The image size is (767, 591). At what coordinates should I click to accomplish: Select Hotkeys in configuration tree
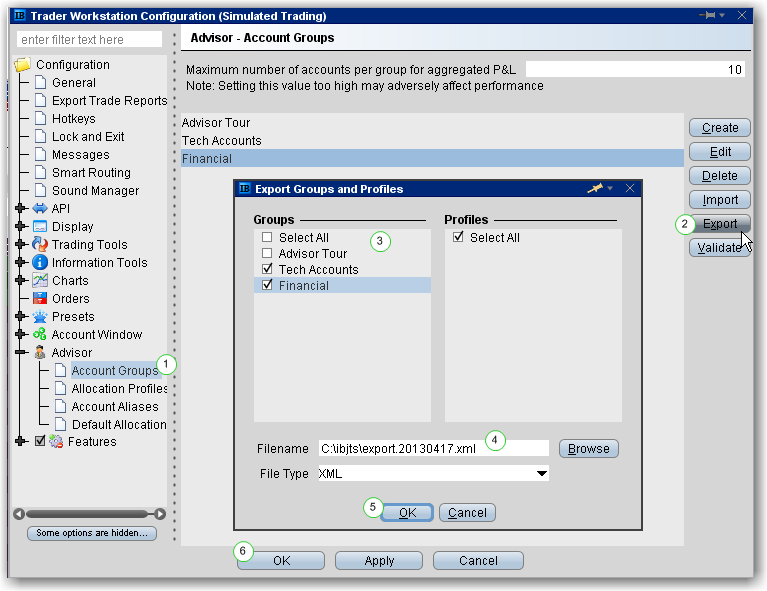[x=75, y=119]
